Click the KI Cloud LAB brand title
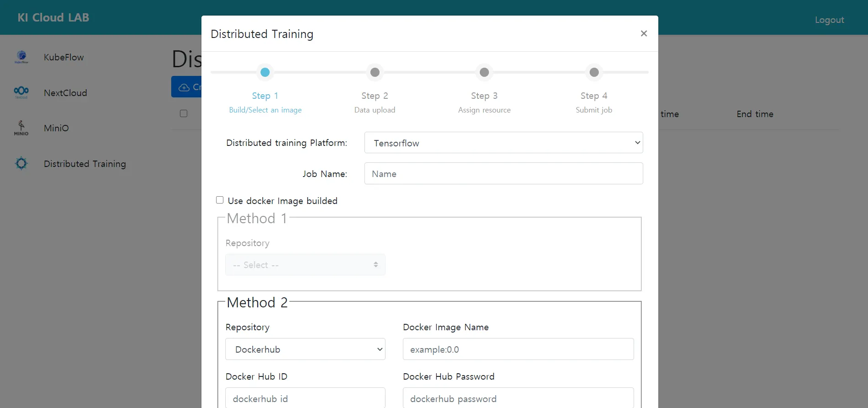 coord(53,17)
